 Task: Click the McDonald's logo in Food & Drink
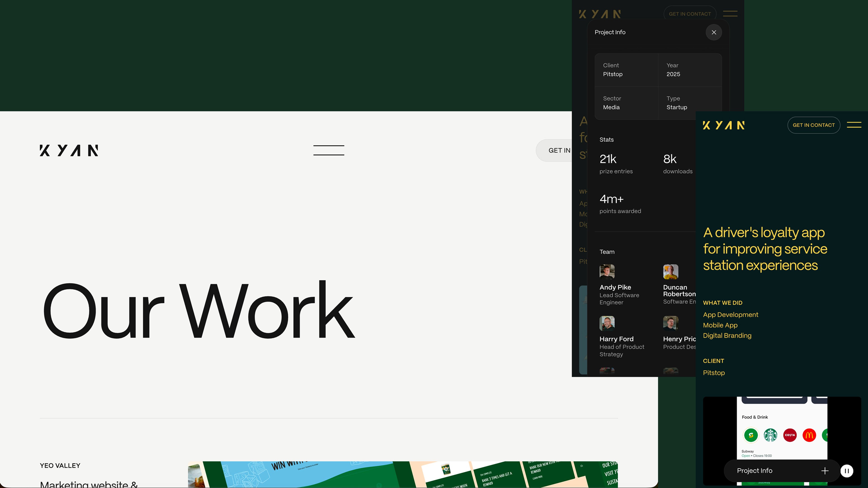click(x=809, y=435)
